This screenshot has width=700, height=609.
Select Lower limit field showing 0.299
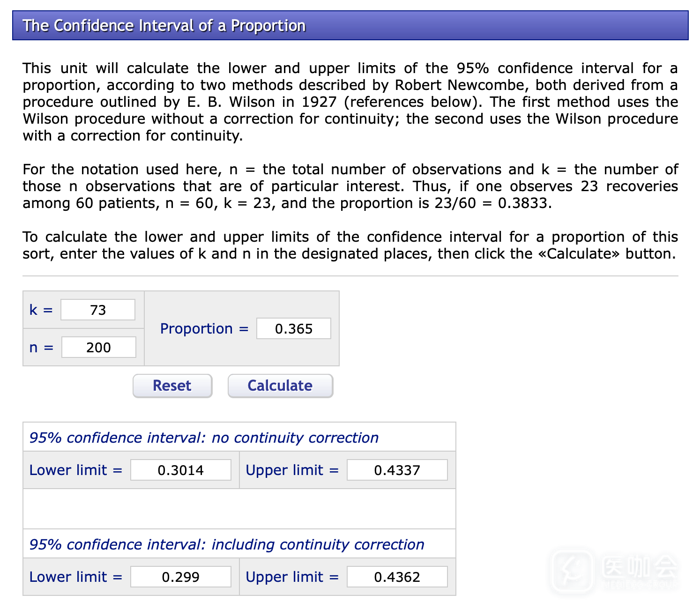180,577
